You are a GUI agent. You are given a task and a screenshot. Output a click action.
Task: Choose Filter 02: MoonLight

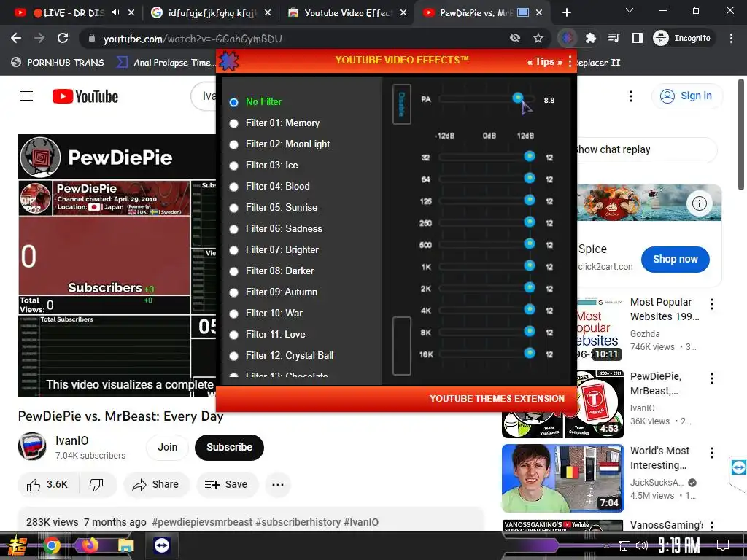click(234, 145)
